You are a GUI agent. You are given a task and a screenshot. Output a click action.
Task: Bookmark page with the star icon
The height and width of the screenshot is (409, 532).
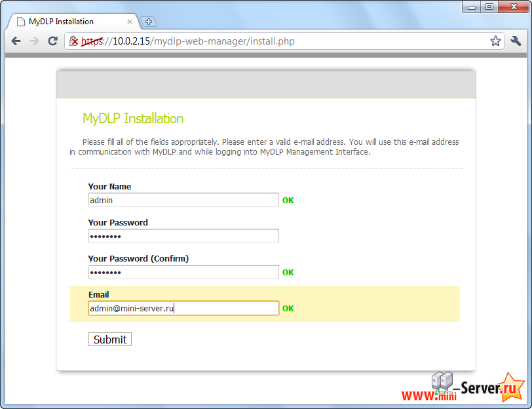(495, 41)
